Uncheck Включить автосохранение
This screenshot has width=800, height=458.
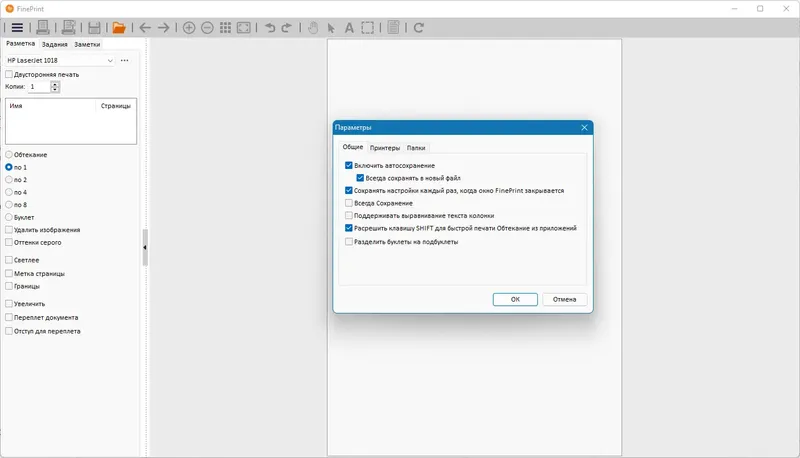(348, 165)
